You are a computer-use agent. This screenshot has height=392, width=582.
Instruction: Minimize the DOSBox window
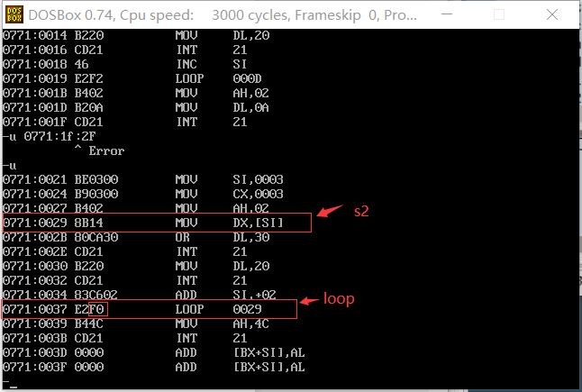tap(447, 14)
